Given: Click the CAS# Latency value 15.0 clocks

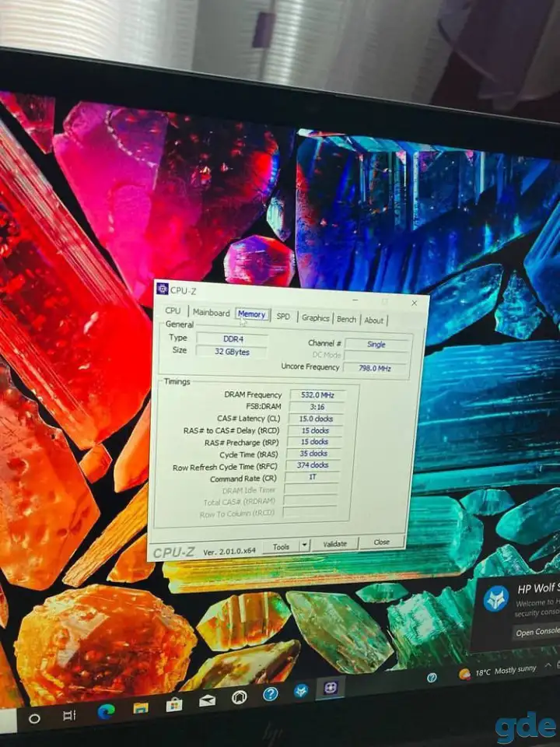Looking at the screenshot, I should click(316, 419).
